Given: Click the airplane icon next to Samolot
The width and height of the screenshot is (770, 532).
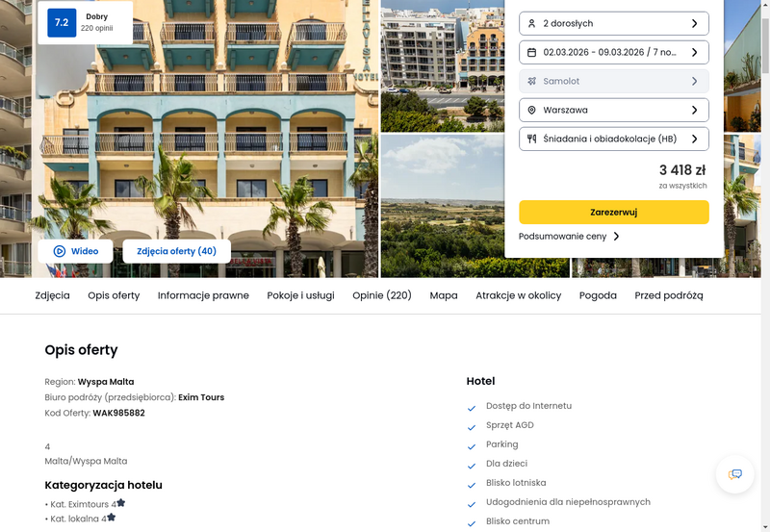Looking at the screenshot, I should 531,82.
